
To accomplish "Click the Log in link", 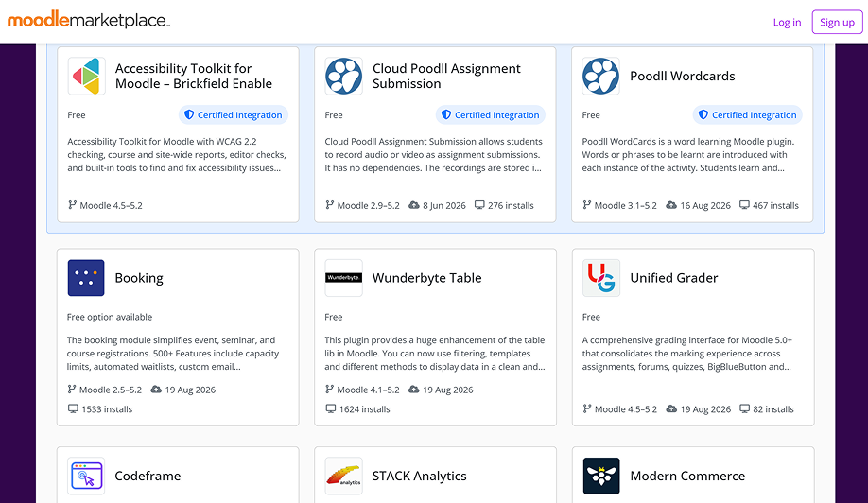I will coord(787,22).
